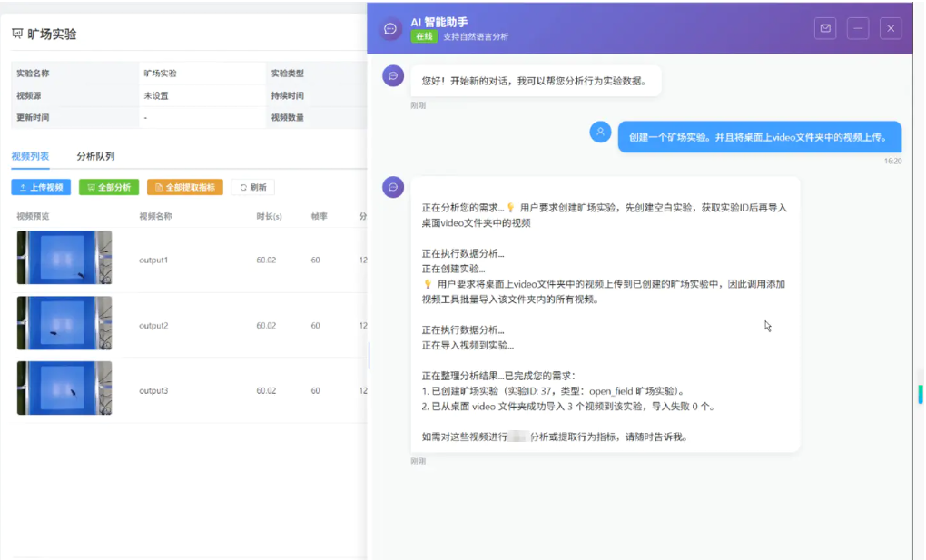Click the 视频预览 column header
This screenshot has height=560, width=926.
click(x=33, y=216)
